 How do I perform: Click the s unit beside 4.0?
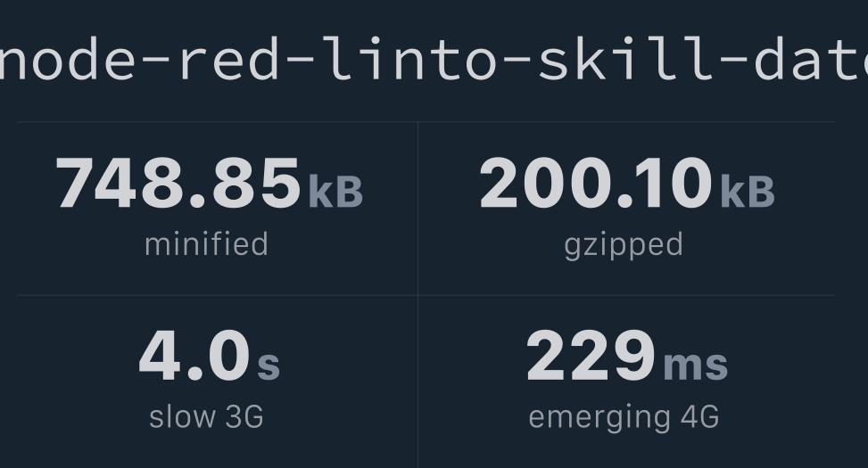click(x=269, y=365)
